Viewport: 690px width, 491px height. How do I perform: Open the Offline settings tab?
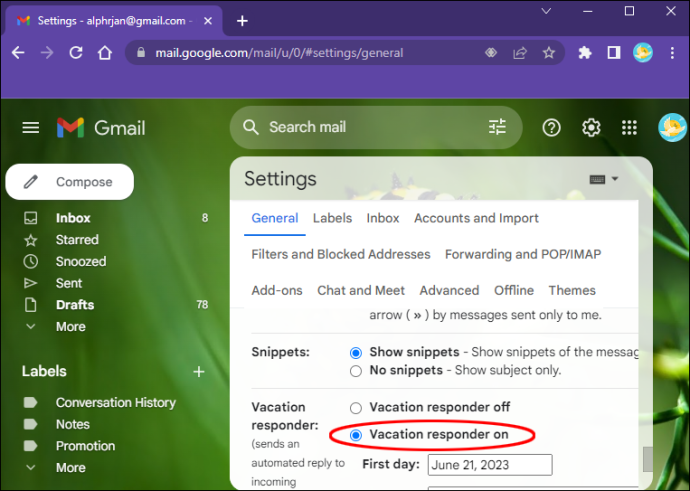coord(514,290)
